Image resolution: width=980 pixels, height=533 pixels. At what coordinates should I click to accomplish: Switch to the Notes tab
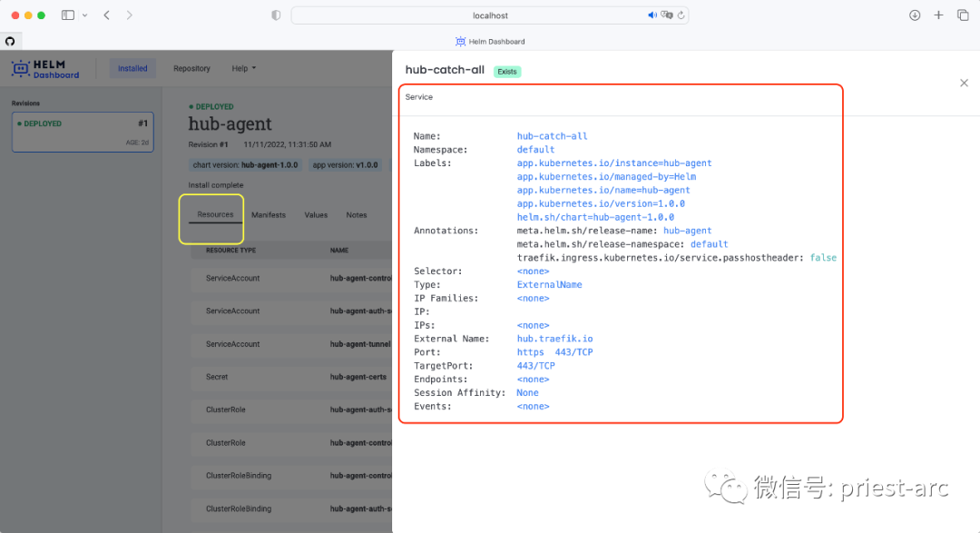pos(357,214)
